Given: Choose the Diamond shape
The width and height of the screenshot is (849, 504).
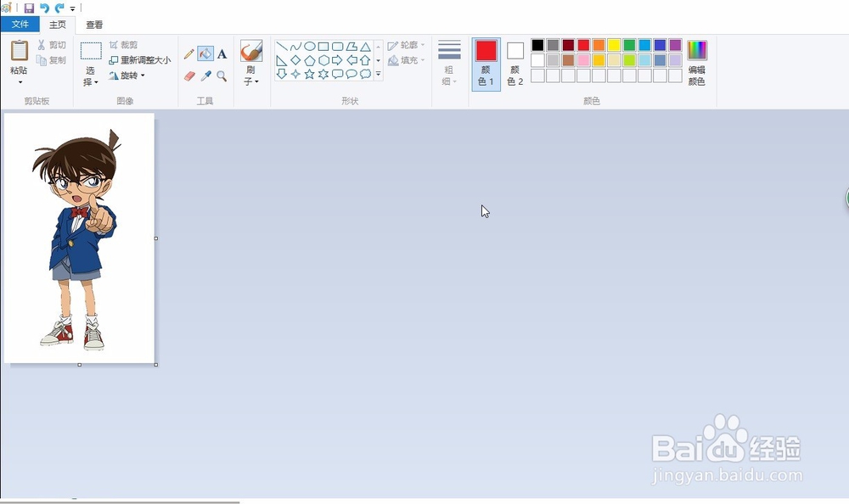Looking at the screenshot, I should pos(295,60).
